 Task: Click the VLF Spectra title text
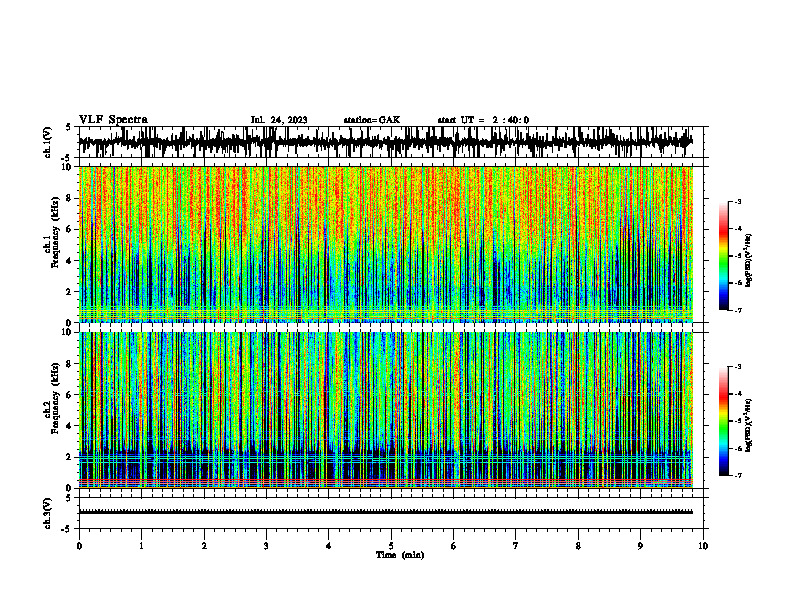pyautogui.click(x=113, y=120)
